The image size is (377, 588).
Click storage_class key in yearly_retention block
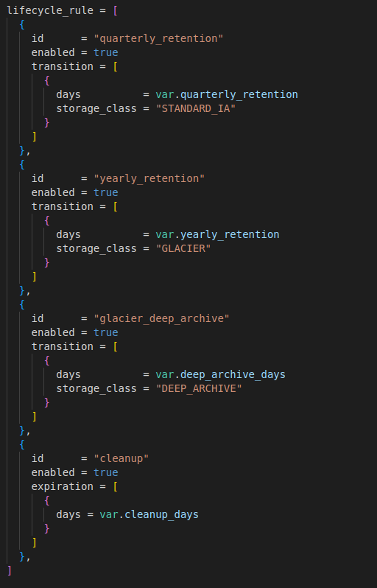coord(96,248)
